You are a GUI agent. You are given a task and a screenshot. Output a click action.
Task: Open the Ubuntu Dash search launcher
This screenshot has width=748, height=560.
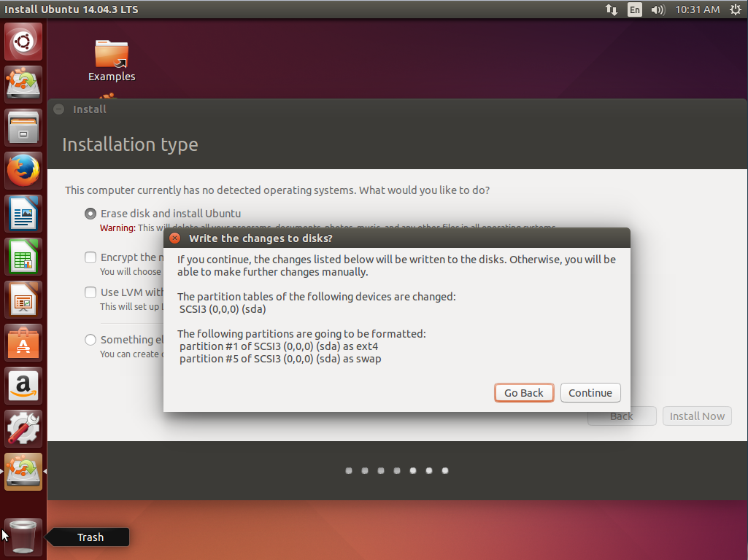23,42
